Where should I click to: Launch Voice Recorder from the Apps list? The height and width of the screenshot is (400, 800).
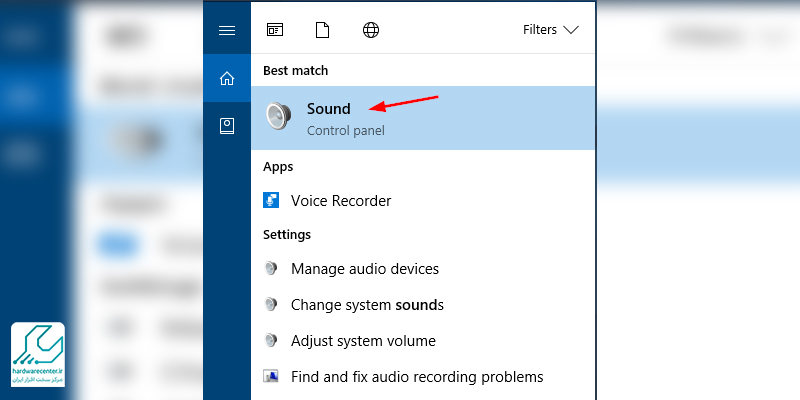coord(340,200)
